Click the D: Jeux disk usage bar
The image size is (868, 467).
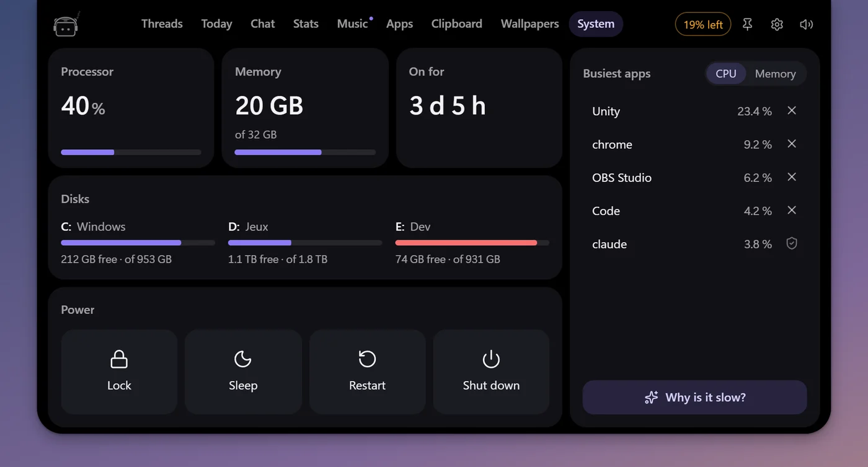305,243
